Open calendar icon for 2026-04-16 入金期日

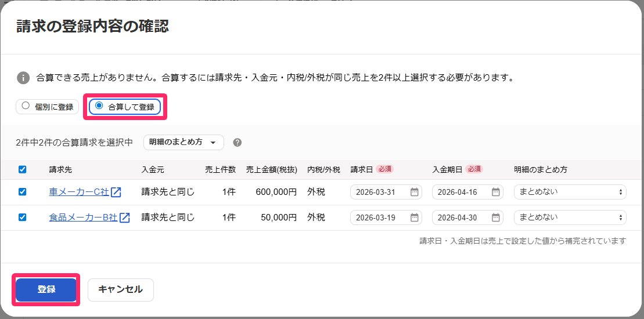click(496, 192)
